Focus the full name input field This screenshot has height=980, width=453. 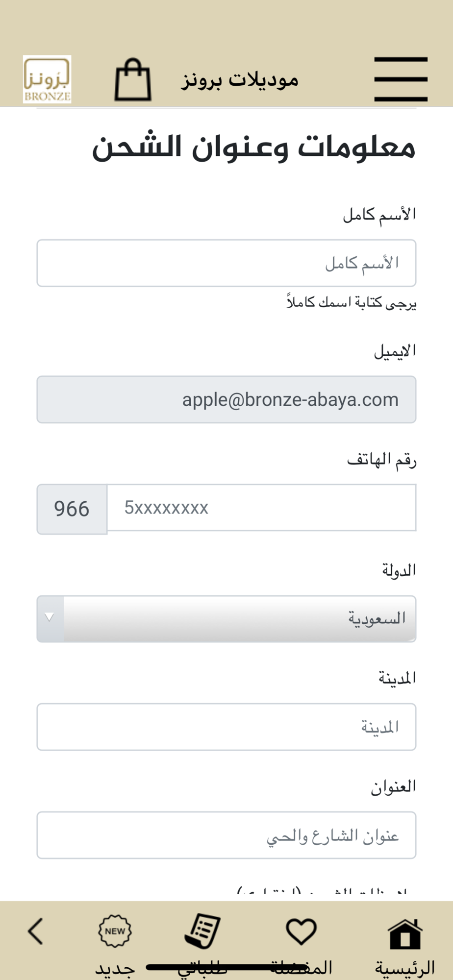tap(226, 263)
